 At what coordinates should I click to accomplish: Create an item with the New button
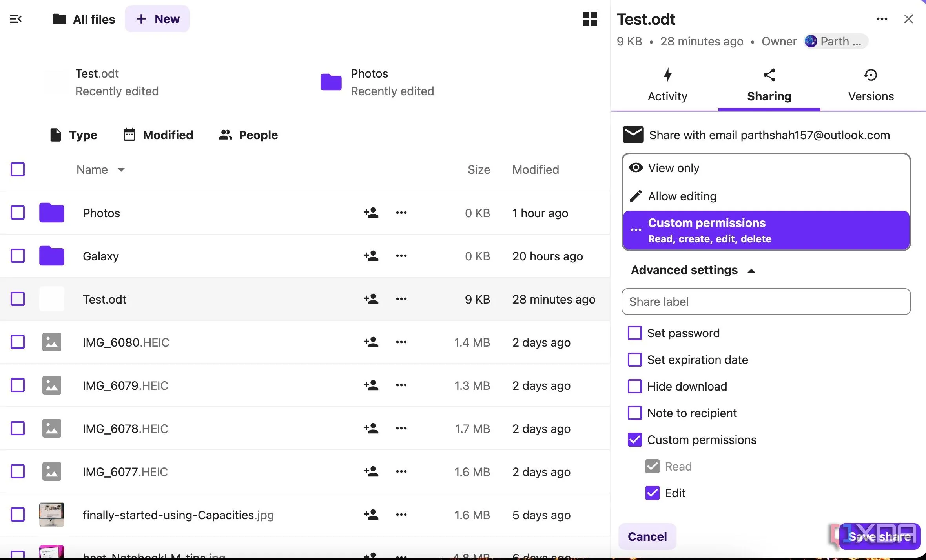(x=157, y=18)
